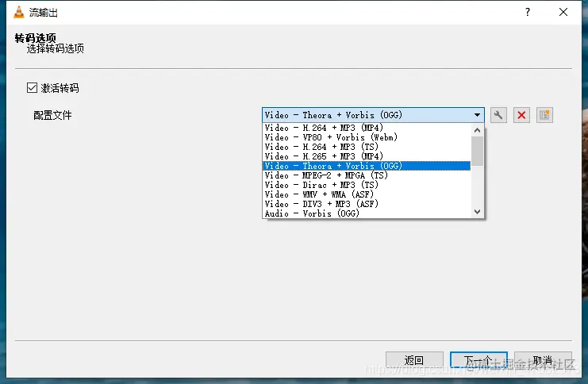The width and height of the screenshot is (588, 384).
Task: Click the list scrollbar down arrow
Action: coord(478,212)
